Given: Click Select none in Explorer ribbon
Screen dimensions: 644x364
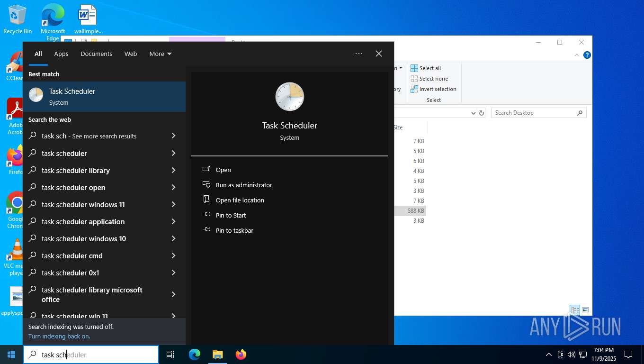Looking at the screenshot, I should coord(429,79).
